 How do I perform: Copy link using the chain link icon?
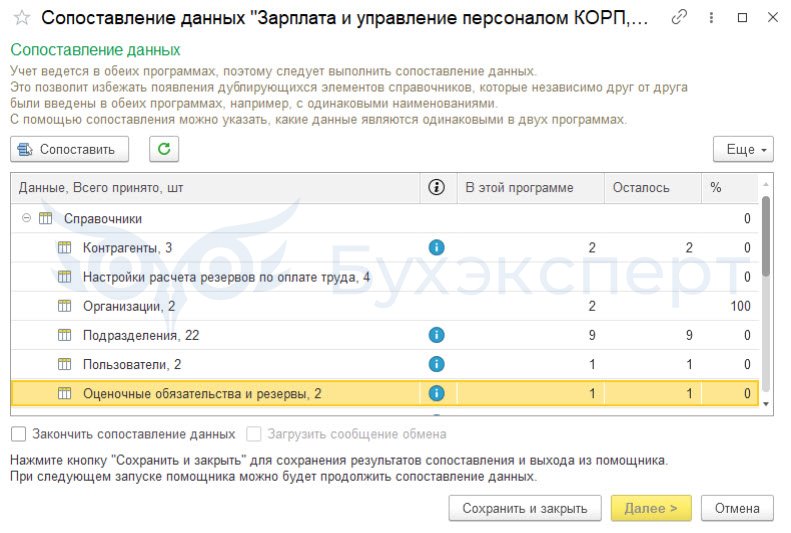tap(679, 18)
